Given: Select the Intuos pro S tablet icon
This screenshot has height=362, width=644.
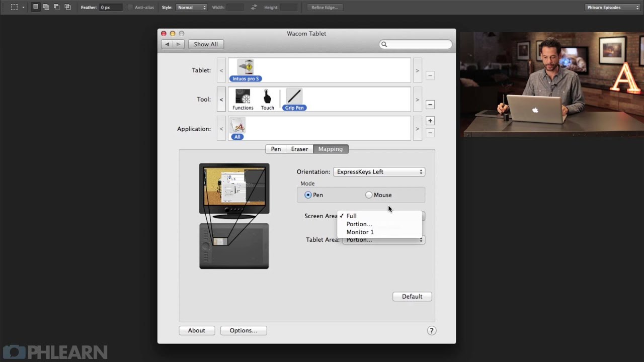Looking at the screenshot, I should point(246,70).
